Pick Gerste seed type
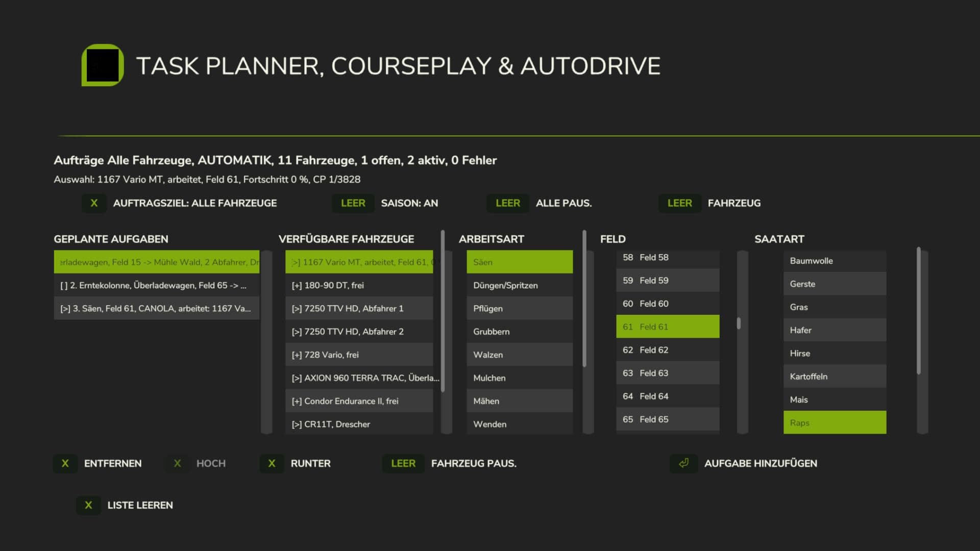Screen dimensions: 980x551 coord(835,284)
